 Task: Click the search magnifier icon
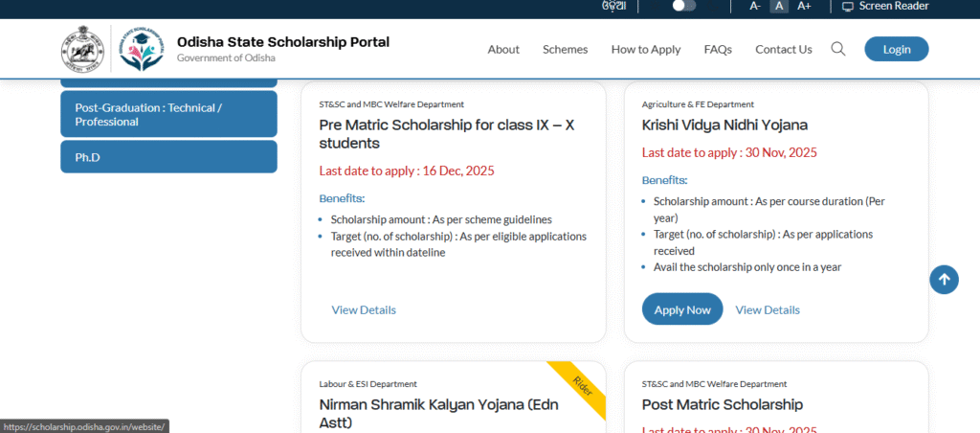pyautogui.click(x=838, y=49)
